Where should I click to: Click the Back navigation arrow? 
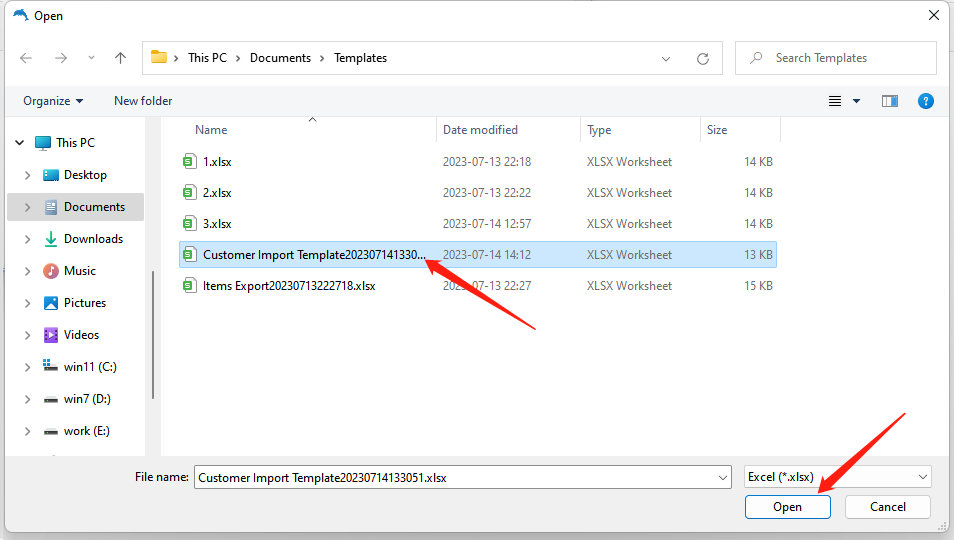26,58
